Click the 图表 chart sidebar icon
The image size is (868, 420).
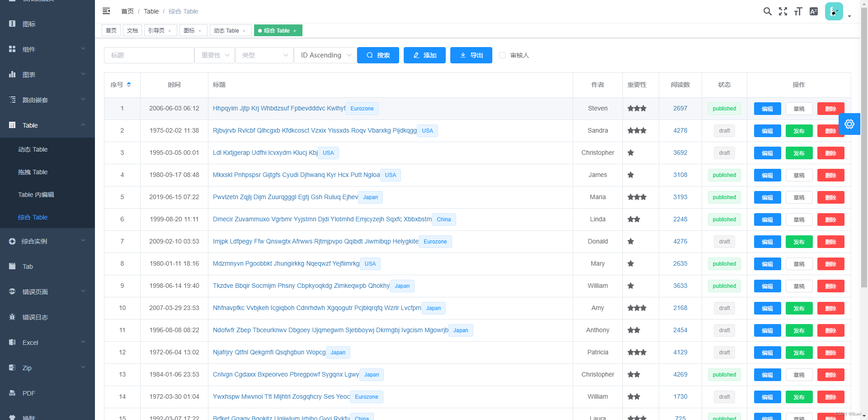12,74
